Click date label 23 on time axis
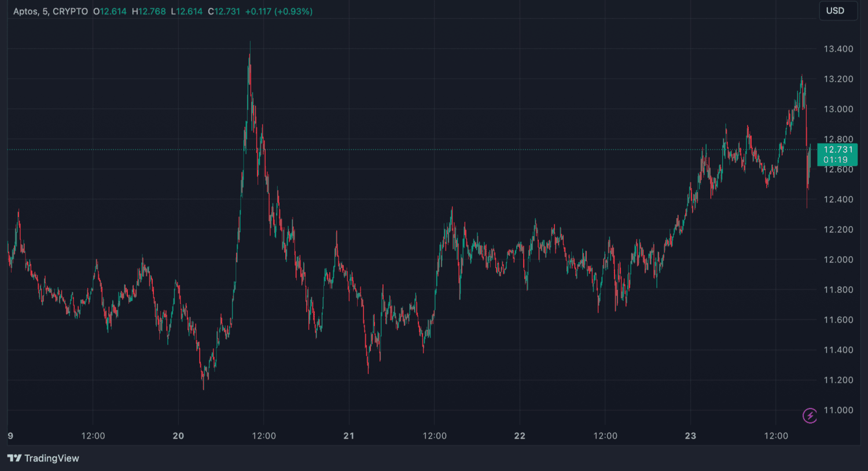 (x=690, y=436)
